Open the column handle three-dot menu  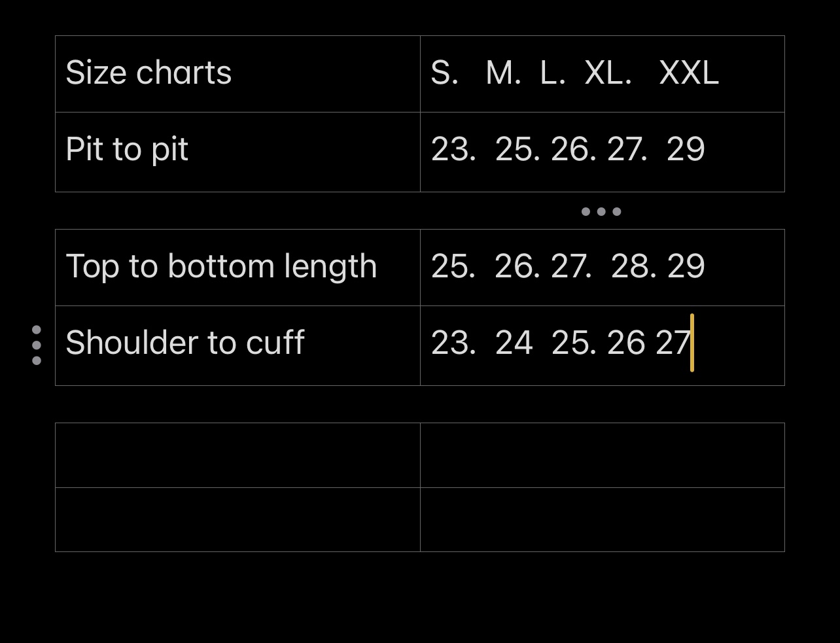click(601, 211)
